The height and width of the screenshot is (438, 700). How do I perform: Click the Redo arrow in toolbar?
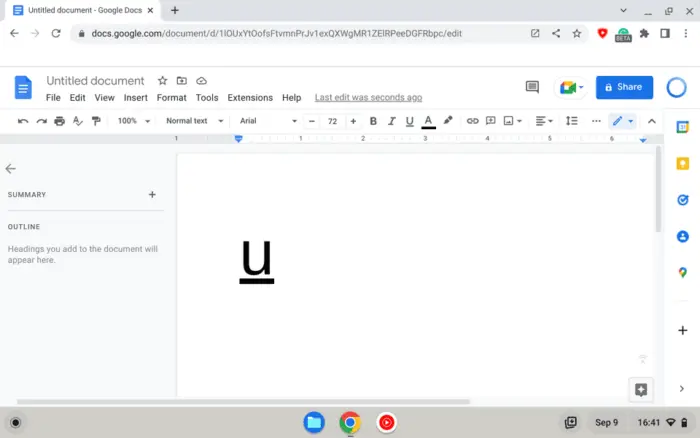[42, 121]
